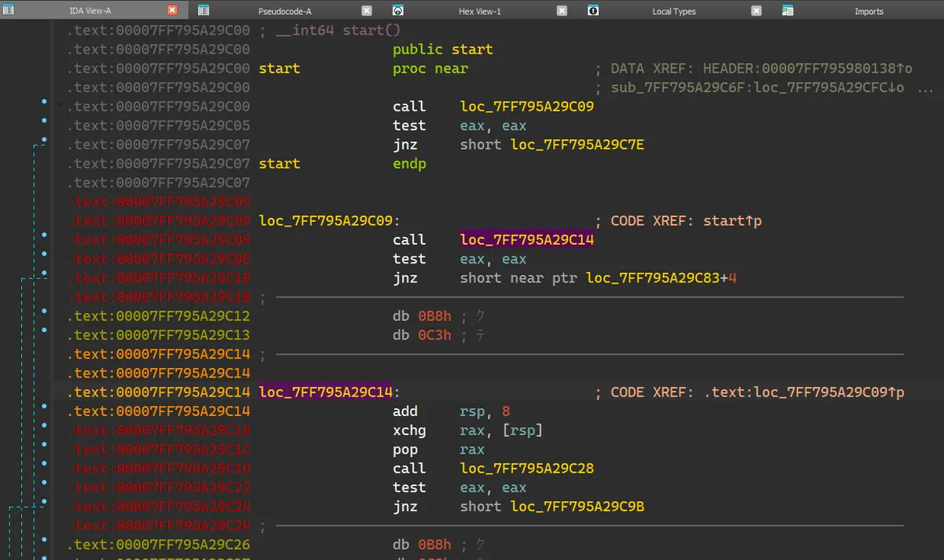
Task: Click the 'db 0C3h' data line
Action: (422, 335)
